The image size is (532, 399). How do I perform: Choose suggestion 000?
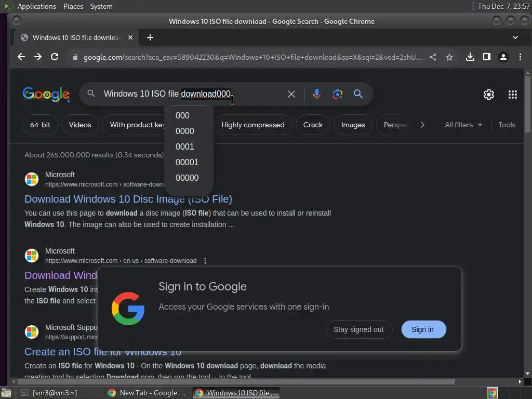[182, 115]
